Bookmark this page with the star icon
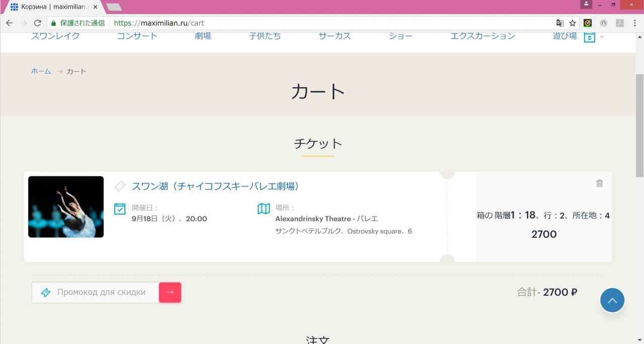644x344 pixels. point(573,23)
